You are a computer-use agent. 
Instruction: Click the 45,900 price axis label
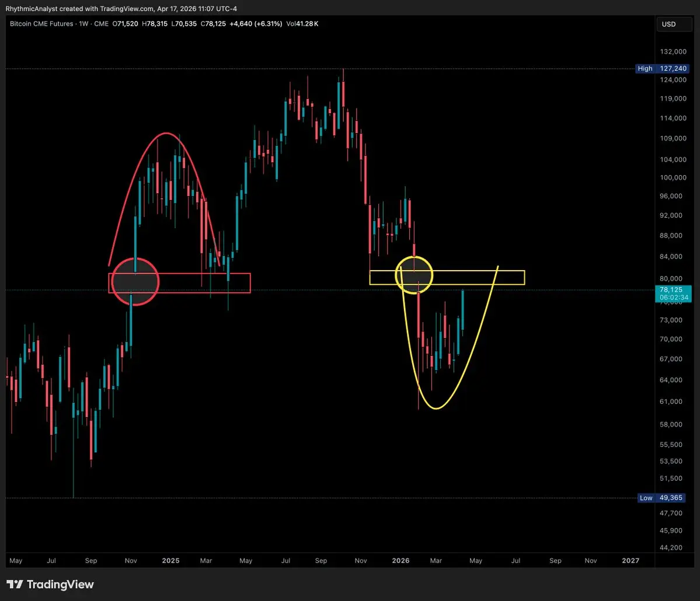[671, 530]
